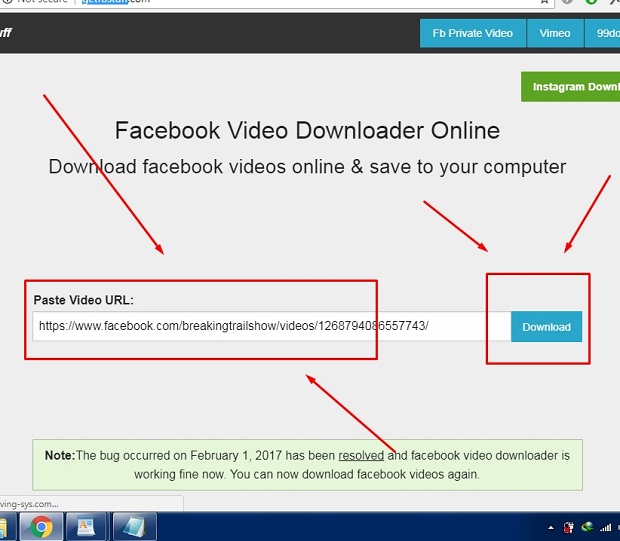Open the word processor taskbar icon
The height and width of the screenshot is (541, 620).
point(86,527)
